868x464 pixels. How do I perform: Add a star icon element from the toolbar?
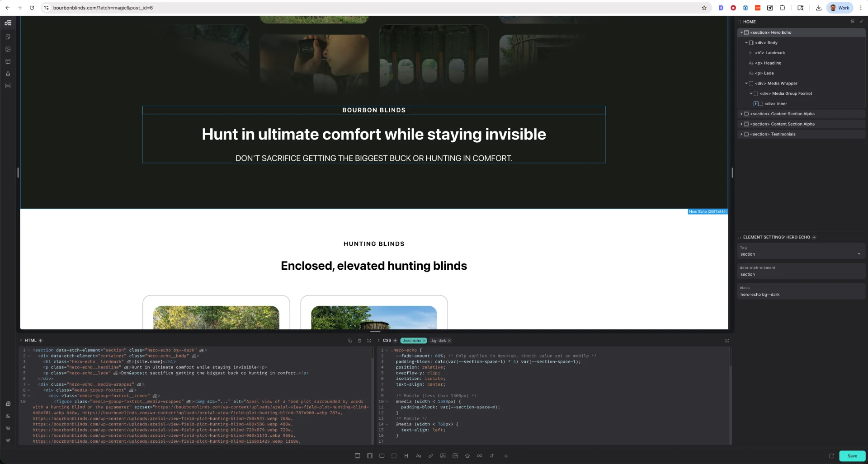tap(467, 456)
